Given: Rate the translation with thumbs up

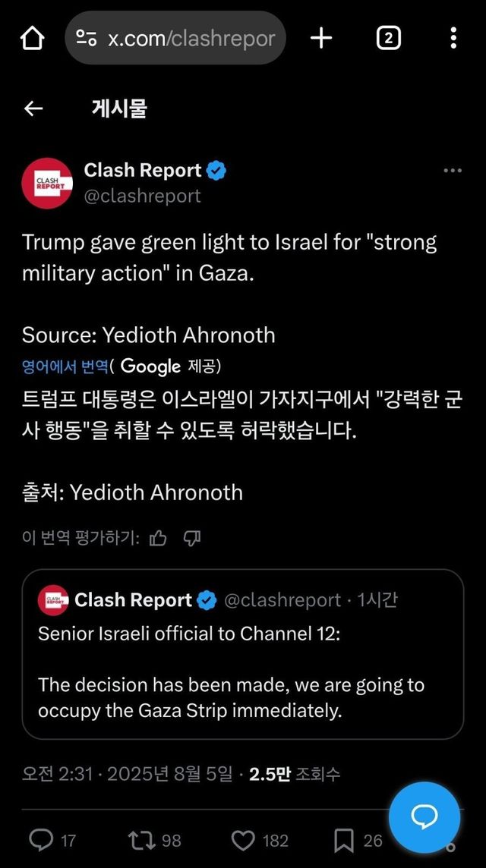Looking at the screenshot, I should (x=158, y=538).
